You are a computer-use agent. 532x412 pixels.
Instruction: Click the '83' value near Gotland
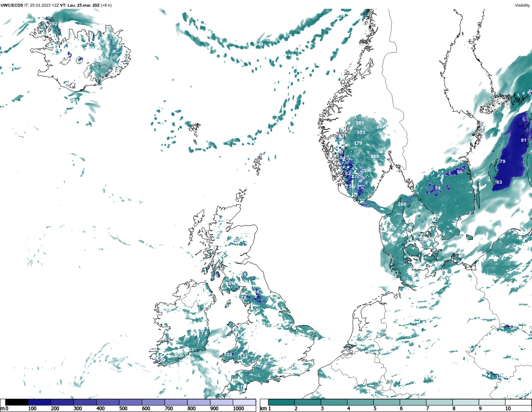click(x=499, y=182)
